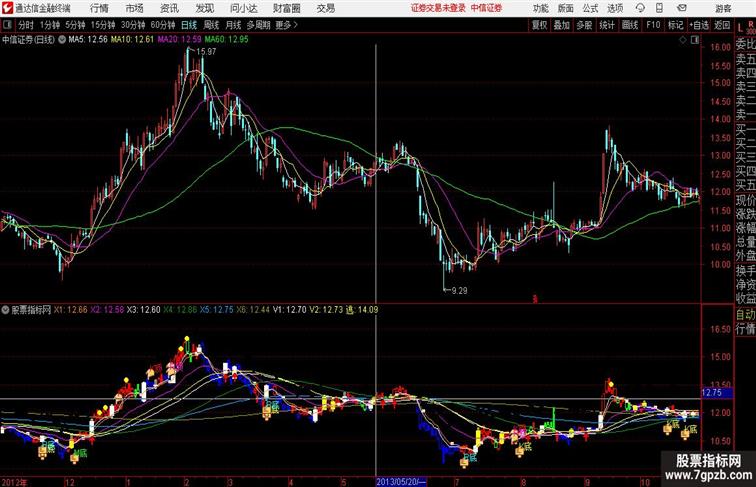The height and width of the screenshot is (487, 756).
Task: Open the mail envelope icon
Action: (x=682, y=8)
